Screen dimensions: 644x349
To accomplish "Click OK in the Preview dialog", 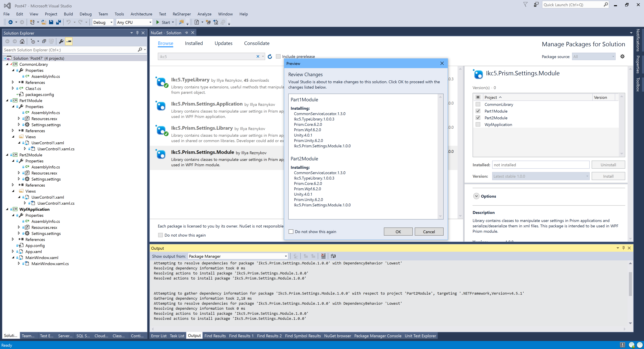I will tap(398, 231).
